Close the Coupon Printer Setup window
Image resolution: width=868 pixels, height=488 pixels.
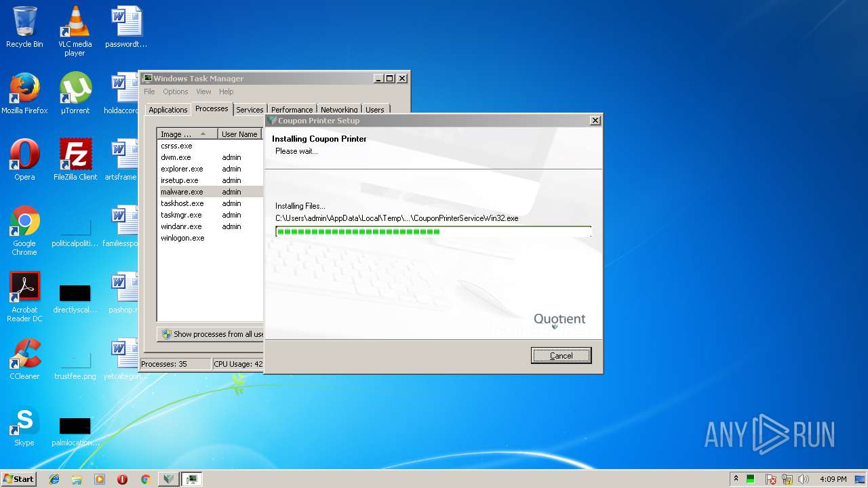[595, 121]
